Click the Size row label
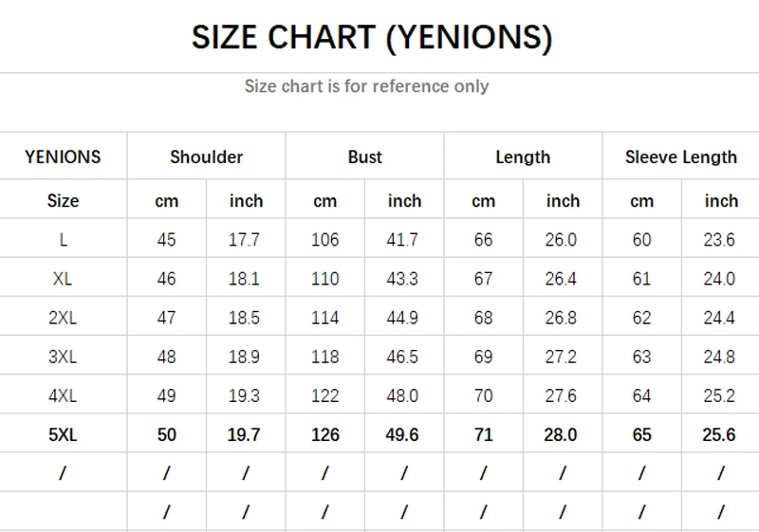759x532 pixels. tap(63, 201)
